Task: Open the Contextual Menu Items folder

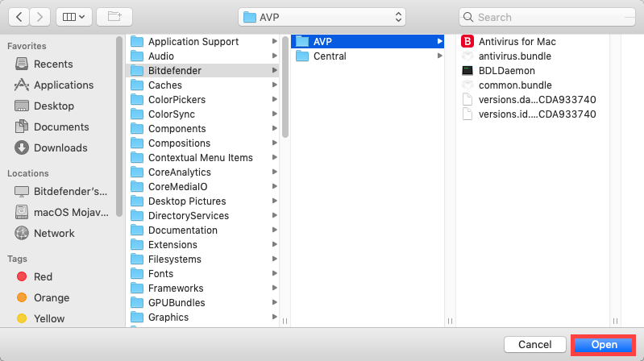Action: 202,158
